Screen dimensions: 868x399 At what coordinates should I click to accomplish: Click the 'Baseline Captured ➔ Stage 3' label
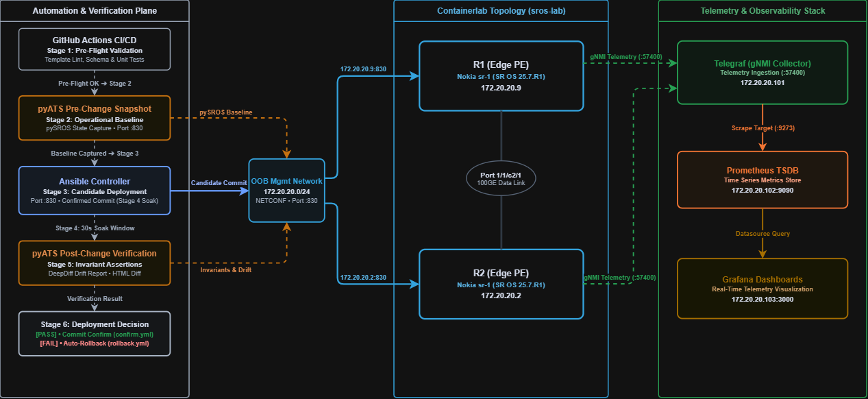click(95, 153)
